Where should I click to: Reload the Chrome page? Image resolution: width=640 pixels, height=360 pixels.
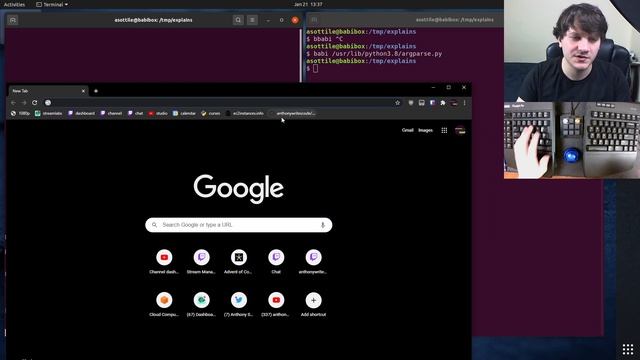(35, 103)
